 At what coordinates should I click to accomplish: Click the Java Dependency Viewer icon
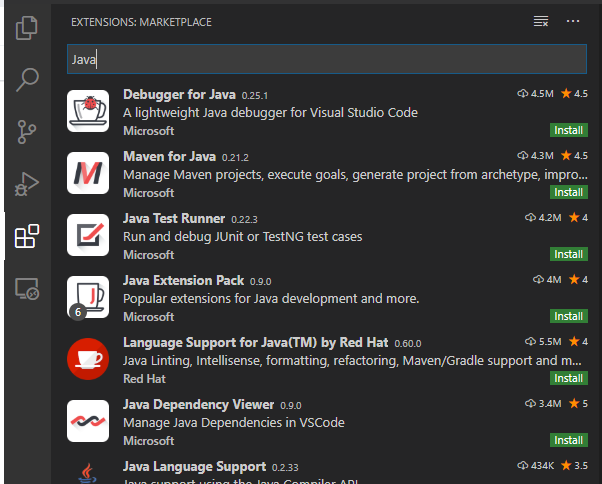(88, 421)
